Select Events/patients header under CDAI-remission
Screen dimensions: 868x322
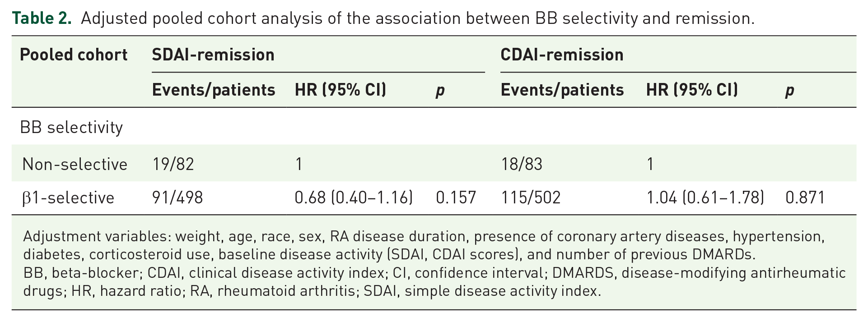coord(562,90)
